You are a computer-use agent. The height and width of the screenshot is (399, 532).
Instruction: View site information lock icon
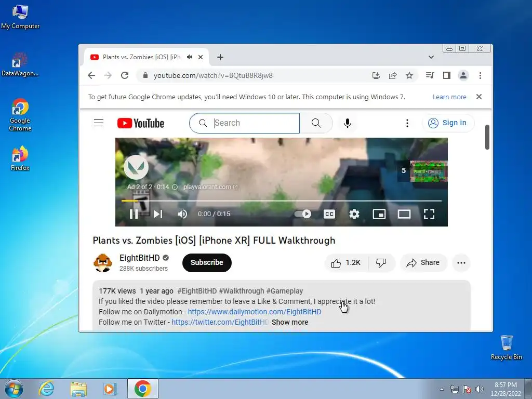[145, 75]
